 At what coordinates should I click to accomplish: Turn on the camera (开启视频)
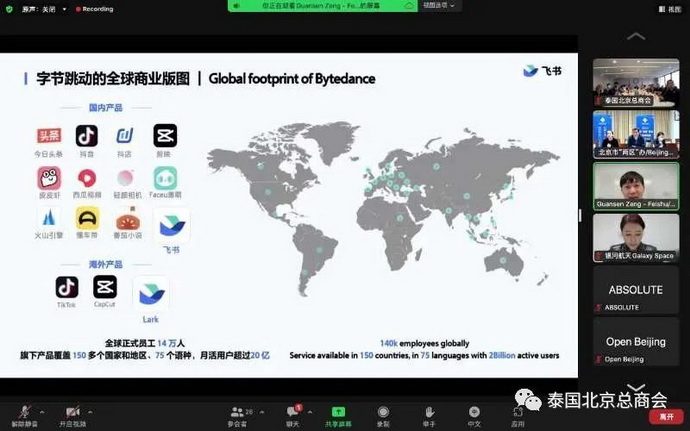(x=73, y=416)
